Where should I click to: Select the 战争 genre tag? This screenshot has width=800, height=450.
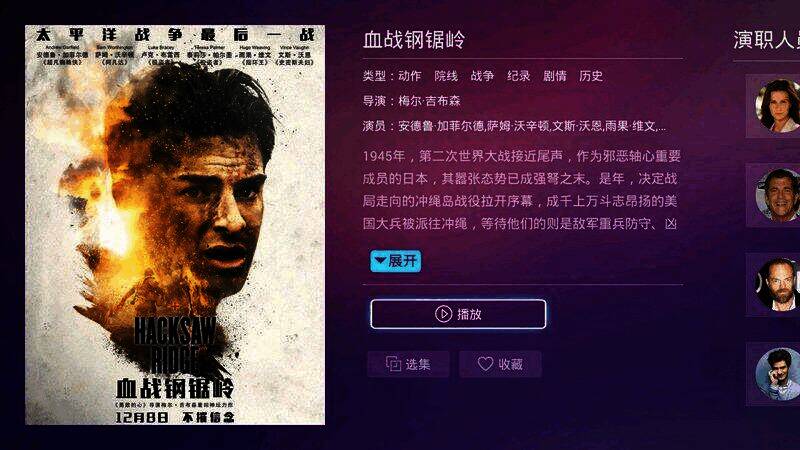point(482,76)
